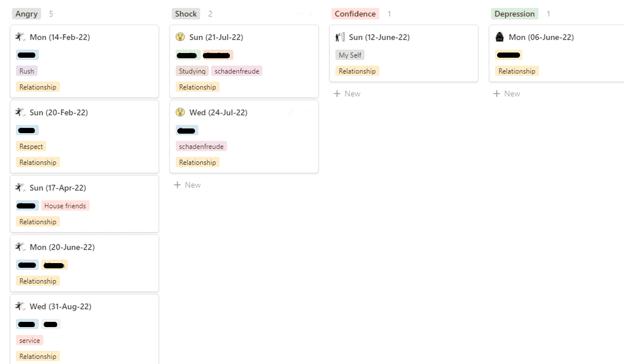Click the plus icon under the Shock column
This screenshot has width=624, height=364.
[177, 185]
